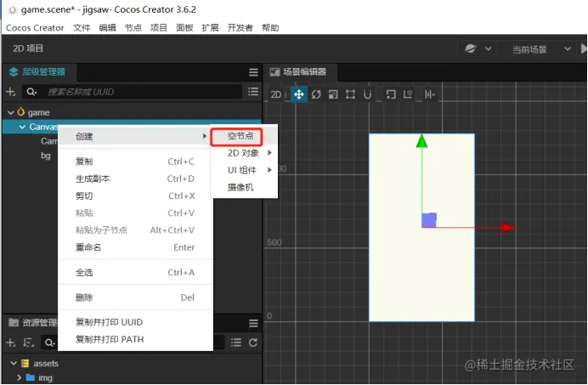
Task: Switch to the hierarchy manager tab
Action: point(38,71)
